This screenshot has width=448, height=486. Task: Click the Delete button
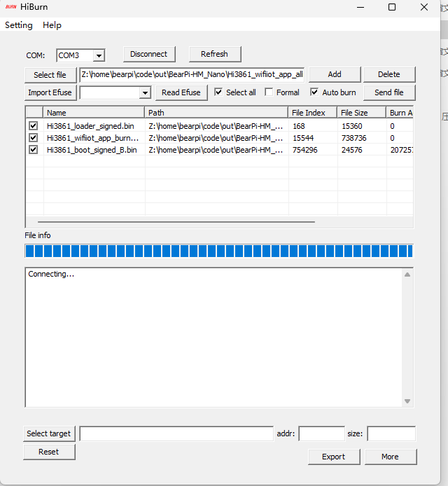[x=389, y=74]
